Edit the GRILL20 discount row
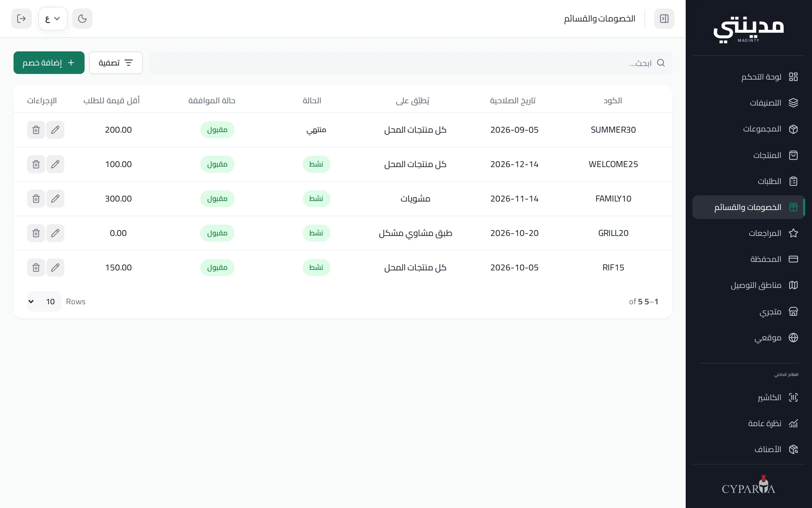812x508 pixels. click(x=55, y=233)
